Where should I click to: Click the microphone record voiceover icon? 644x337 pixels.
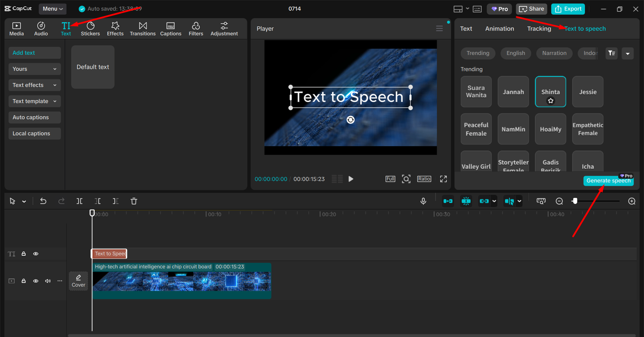pyautogui.click(x=423, y=201)
